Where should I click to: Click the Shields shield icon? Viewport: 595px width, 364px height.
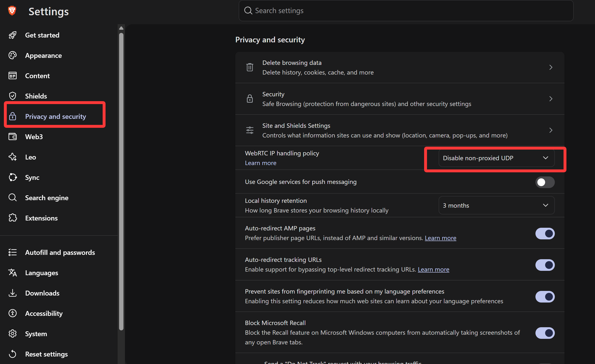(13, 96)
